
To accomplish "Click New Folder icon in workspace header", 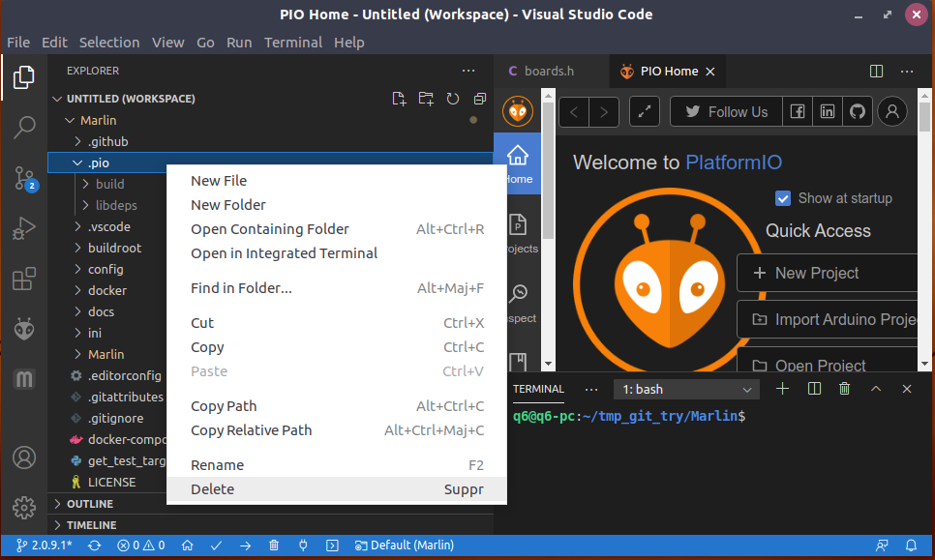I will 426,99.
